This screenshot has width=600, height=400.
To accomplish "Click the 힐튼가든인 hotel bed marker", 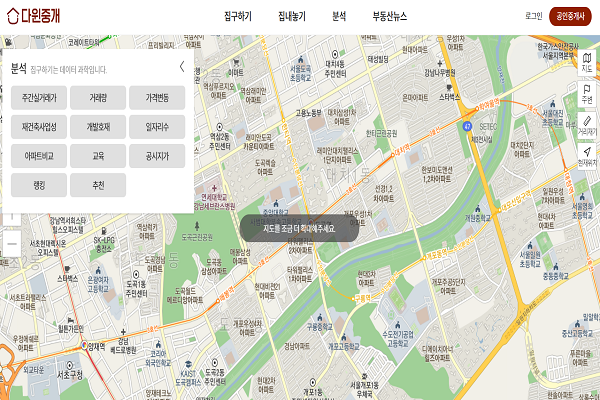I will [70, 320].
